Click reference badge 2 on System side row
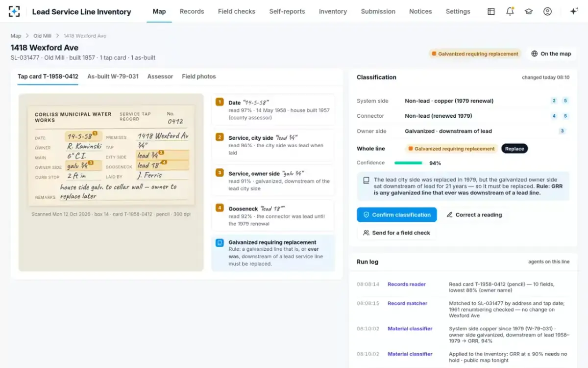This screenshot has width=588, height=368. (x=554, y=101)
